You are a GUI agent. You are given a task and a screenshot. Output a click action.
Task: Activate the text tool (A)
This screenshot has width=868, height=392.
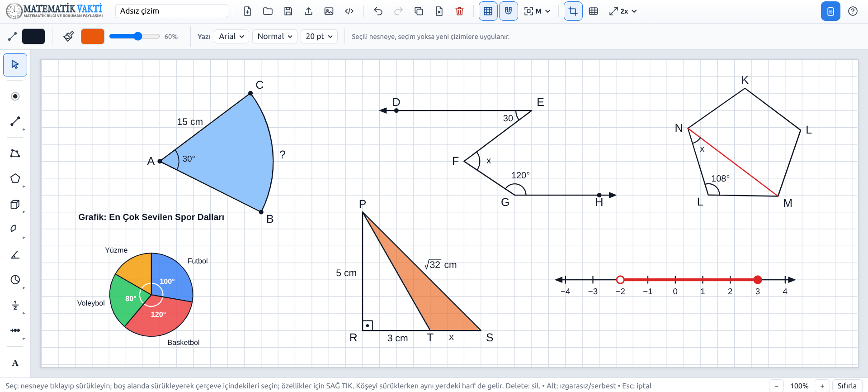[15, 363]
